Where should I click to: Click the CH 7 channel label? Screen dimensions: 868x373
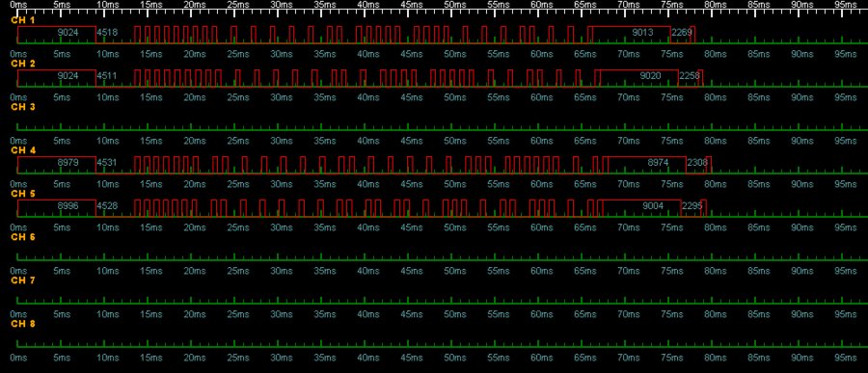point(23,280)
